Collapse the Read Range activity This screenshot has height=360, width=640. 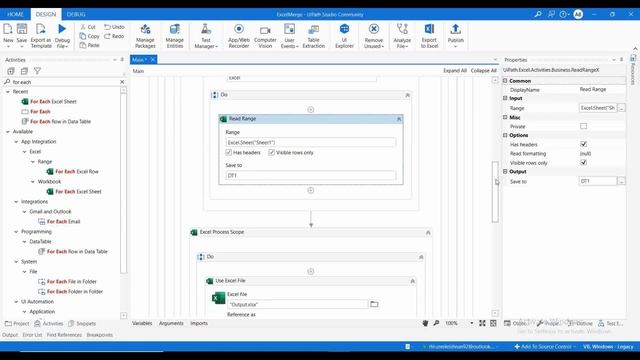click(x=399, y=119)
